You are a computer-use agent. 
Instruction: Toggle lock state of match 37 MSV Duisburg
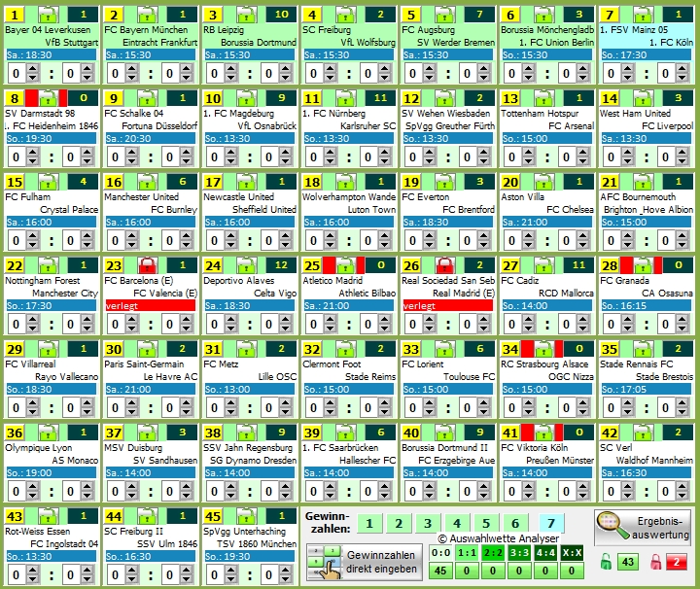pyautogui.click(x=148, y=433)
